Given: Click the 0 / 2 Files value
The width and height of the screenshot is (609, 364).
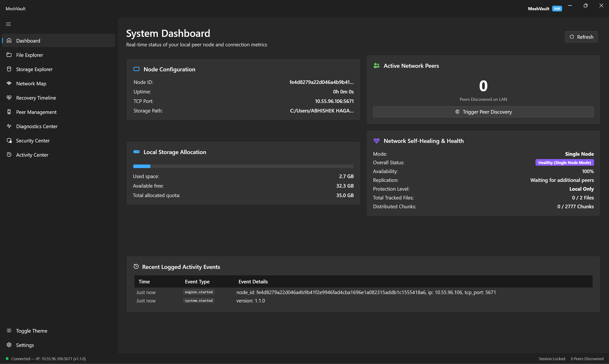Looking at the screenshot, I should (x=583, y=197).
